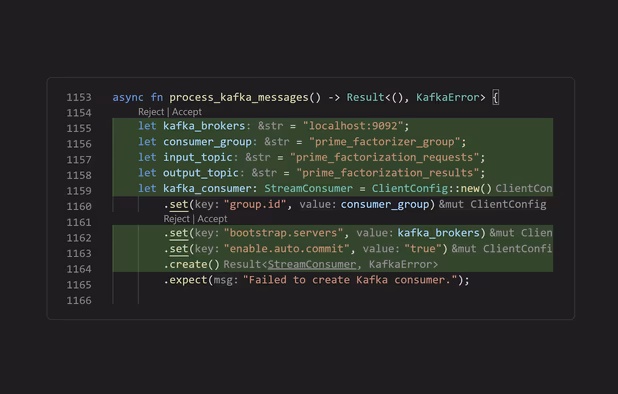This screenshot has width=618, height=394.
Task: Accept the bootstrap.servers suggestion block
Action: (x=212, y=219)
